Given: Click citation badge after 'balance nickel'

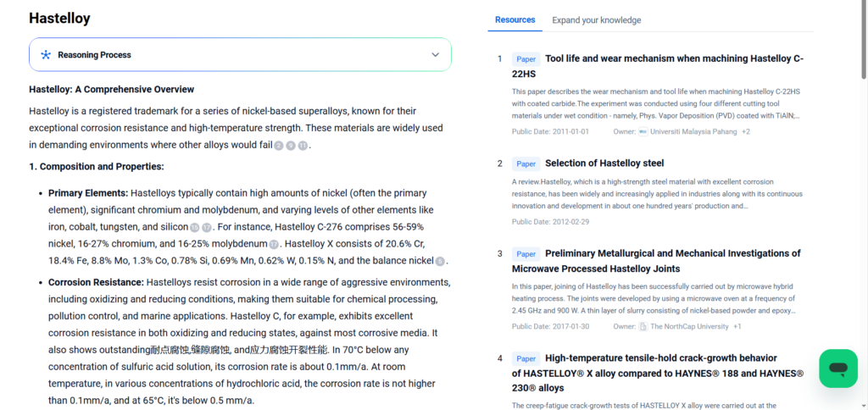Looking at the screenshot, I should (x=440, y=262).
